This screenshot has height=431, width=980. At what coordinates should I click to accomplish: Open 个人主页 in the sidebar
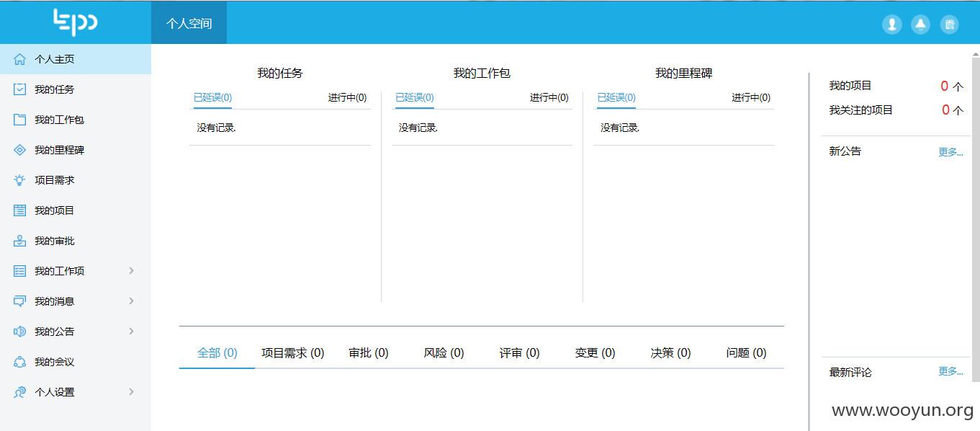76,59
